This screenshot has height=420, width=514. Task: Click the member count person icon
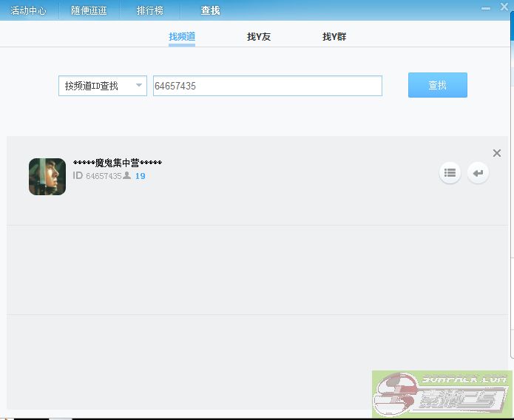tap(127, 176)
